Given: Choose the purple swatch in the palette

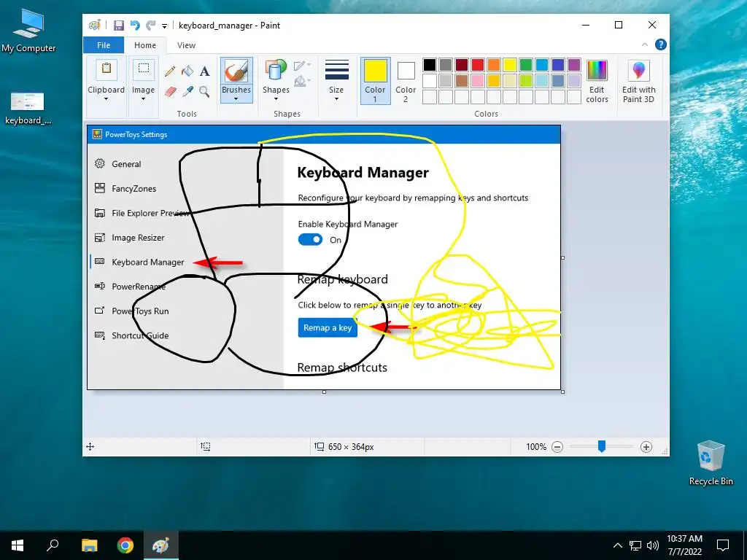Looking at the screenshot, I should (574, 65).
